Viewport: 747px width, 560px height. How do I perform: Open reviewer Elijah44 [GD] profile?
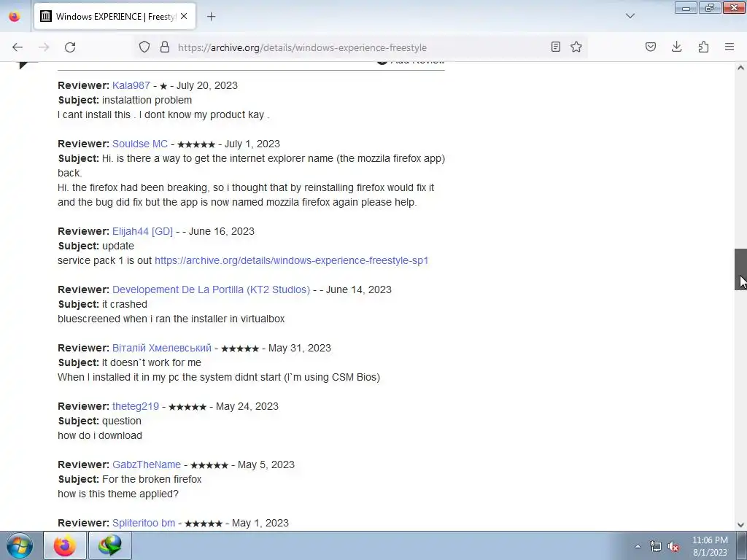(x=142, y=231)
